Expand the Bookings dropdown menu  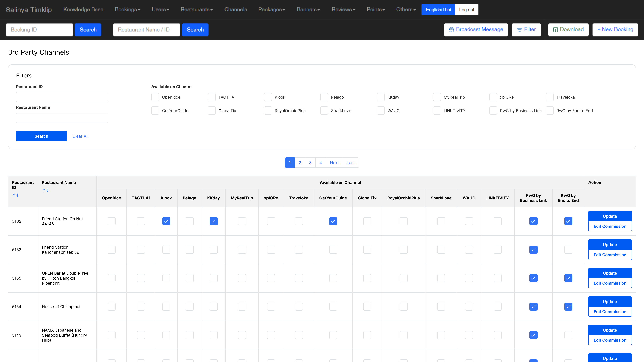pyautogui.click(x=127, y=10)
